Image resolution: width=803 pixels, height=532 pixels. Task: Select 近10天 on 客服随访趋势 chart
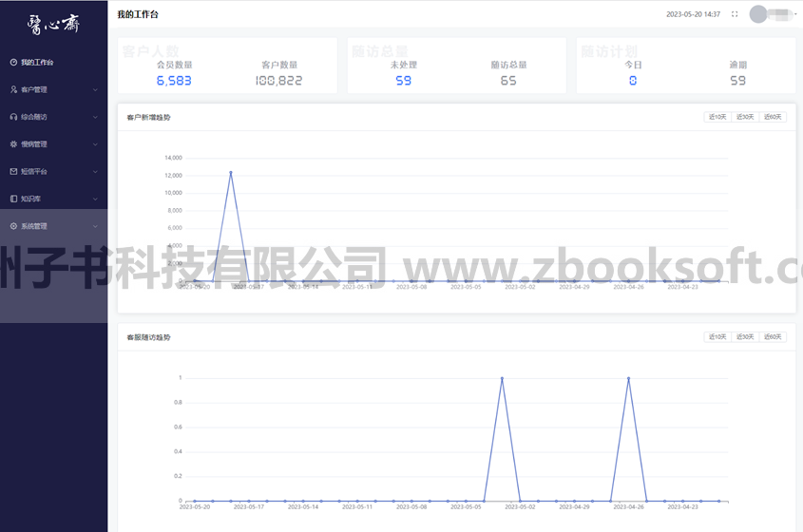[717, 337]
